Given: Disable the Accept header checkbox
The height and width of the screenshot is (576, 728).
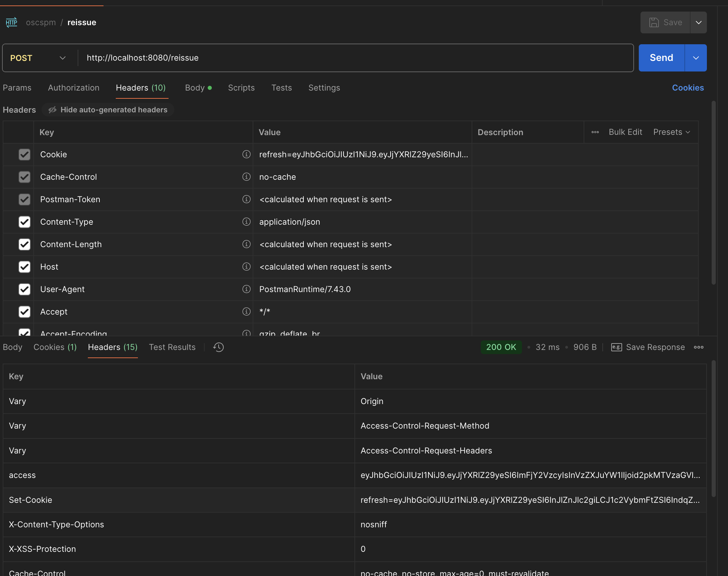Looking at the screenshot, I should (25, 312).
